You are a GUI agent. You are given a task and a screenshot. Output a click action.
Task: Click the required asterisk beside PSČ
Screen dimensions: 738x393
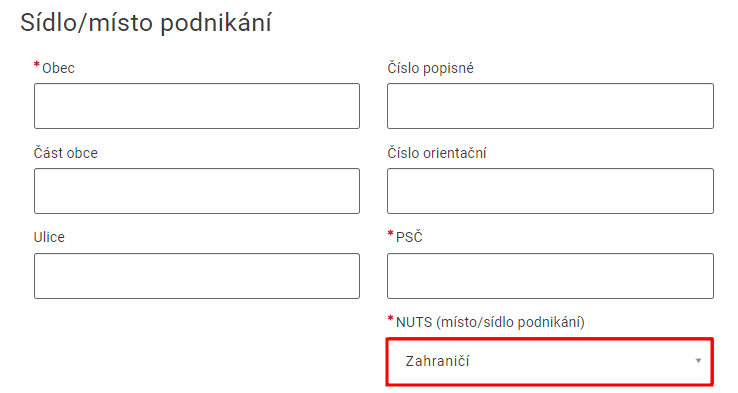point(390,234)
